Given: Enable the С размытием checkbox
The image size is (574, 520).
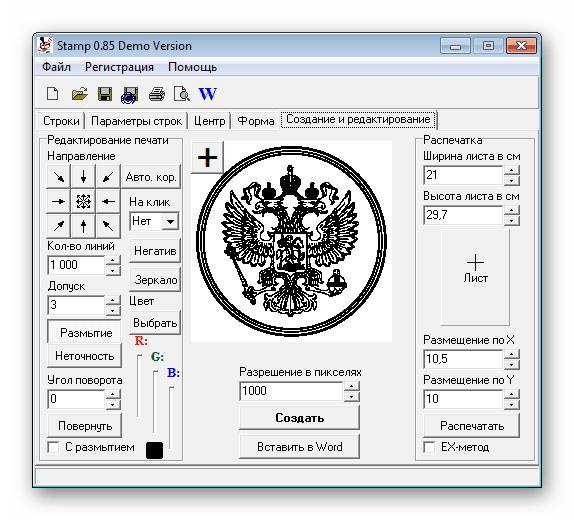Looking at the screenshot, I should point(53,447).
